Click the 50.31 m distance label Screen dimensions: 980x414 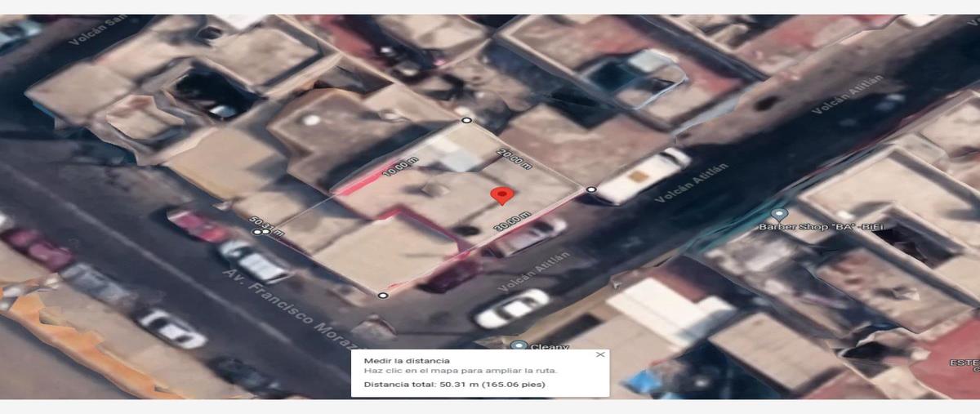click(267, 227)
